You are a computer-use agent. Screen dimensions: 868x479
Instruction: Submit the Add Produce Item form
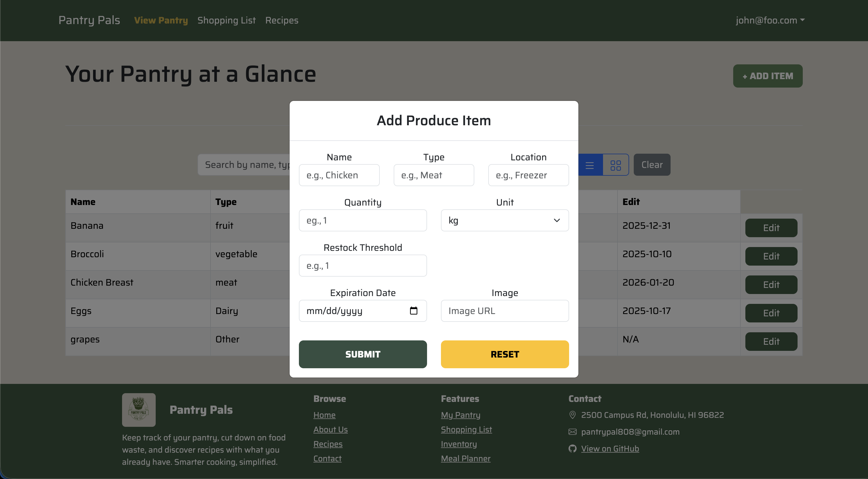(x=363, y=354)
